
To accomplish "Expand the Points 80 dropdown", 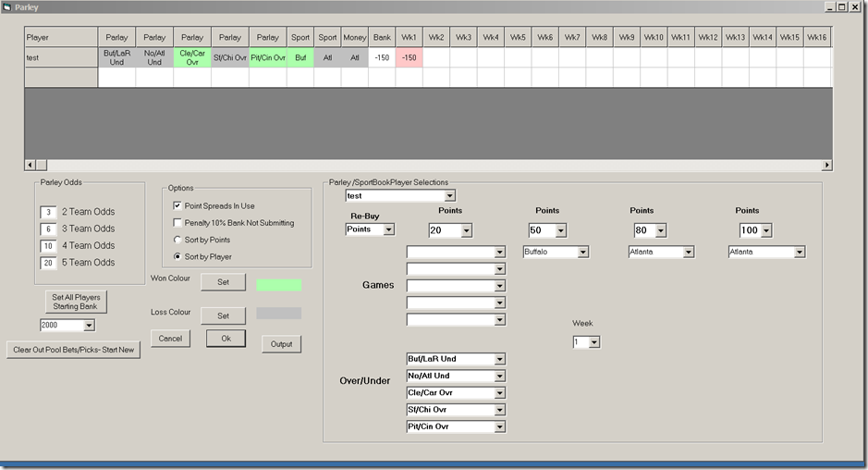I will [x=660, y=230].
